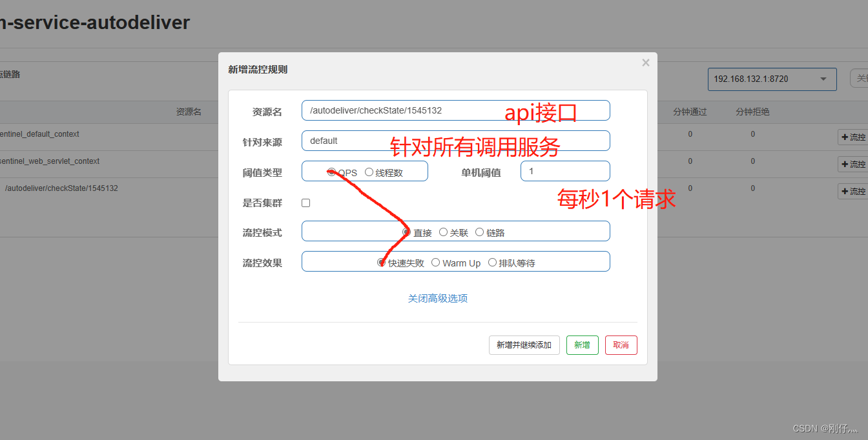This screenshot has width=868, height=440.
Task: Click the 取消 cancel button
Action: [x=621, y=345]
